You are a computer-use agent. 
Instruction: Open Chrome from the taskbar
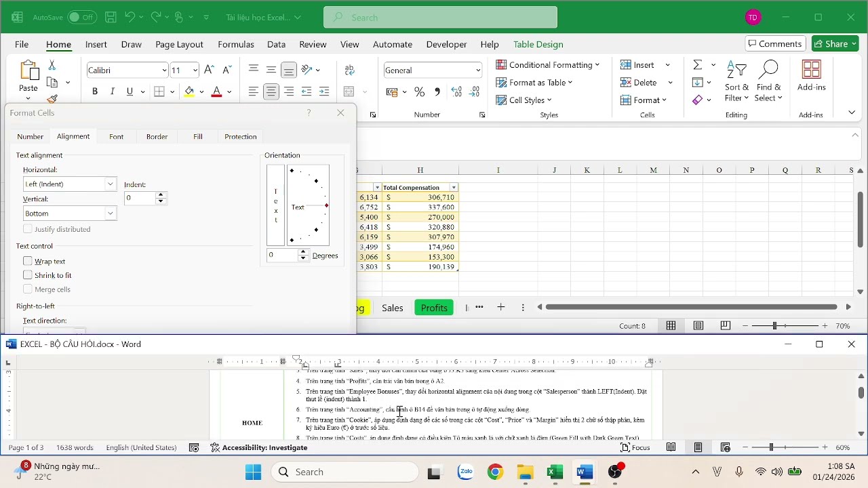[496, 472]
